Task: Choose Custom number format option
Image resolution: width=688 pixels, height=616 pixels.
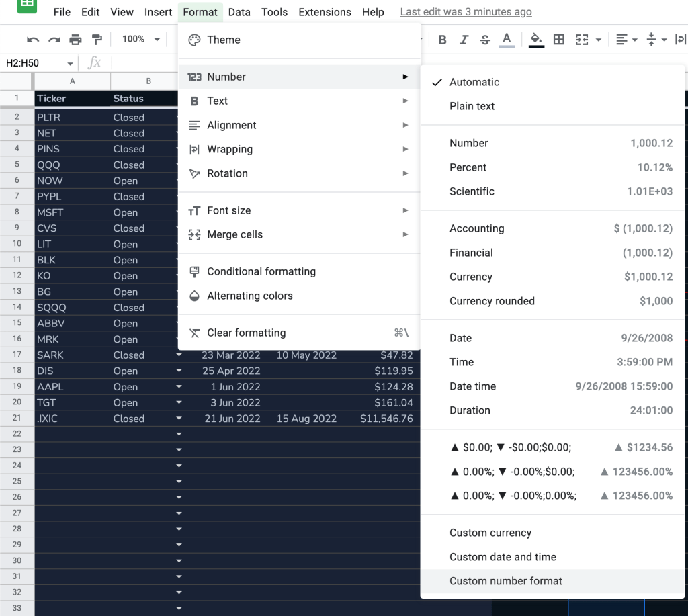Action: click(x=505, y=581)
